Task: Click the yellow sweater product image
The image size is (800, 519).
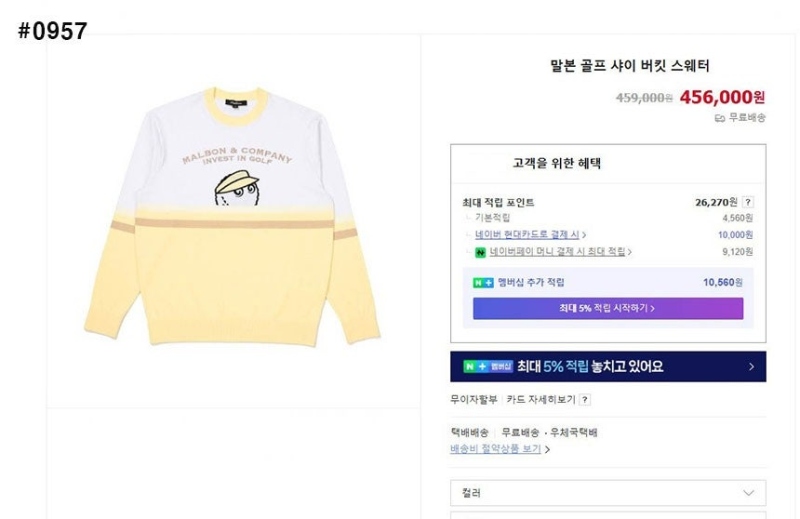Action: click(x=232, y=217)
